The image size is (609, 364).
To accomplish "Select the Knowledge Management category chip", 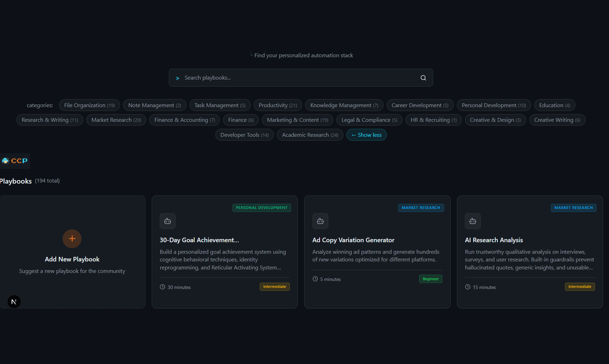I will (x=343, y=105).
